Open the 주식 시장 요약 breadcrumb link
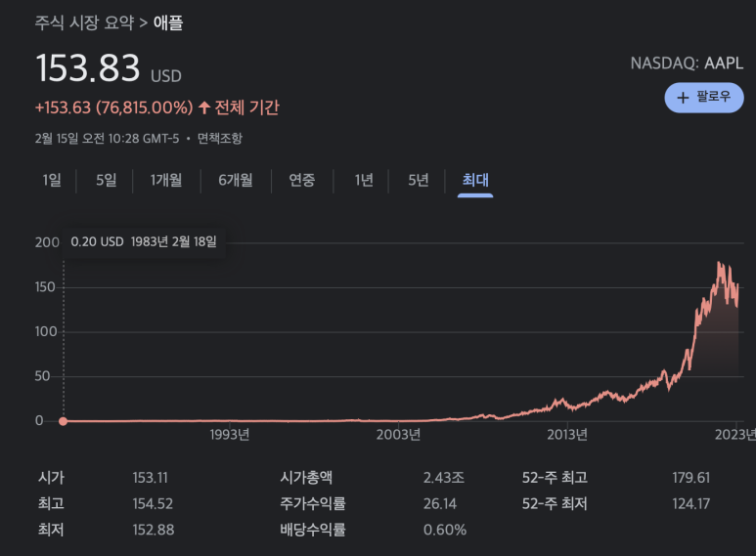 pyautogui.click(x=84, y=22)
